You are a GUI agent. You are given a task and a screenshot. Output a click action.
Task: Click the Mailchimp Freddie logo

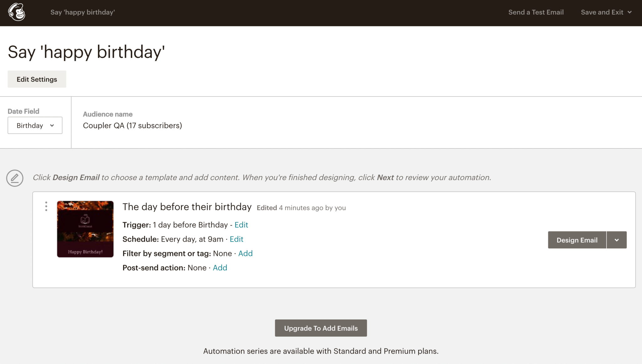16,12
